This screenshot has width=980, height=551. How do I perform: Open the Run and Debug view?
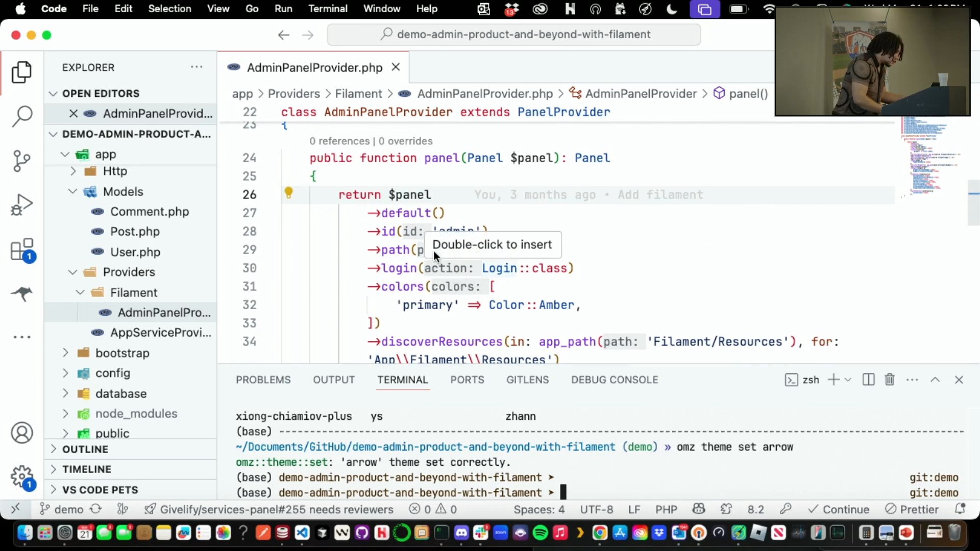pyautogui.click(x=22, y=205)
